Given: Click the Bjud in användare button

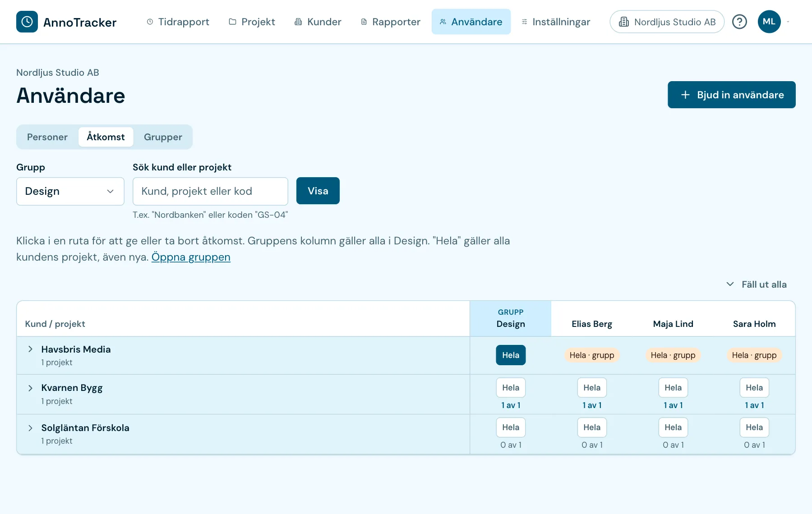Looking at the screenshot, I should click(x=732, y=95).
